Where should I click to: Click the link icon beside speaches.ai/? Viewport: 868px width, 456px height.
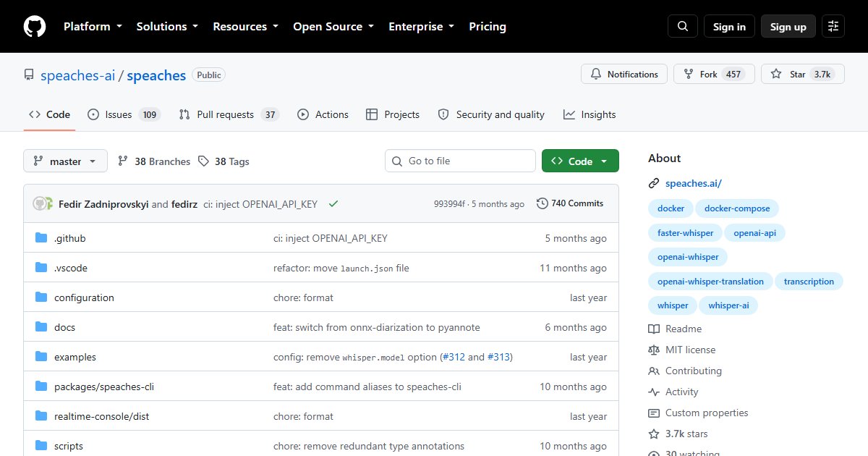[x=654, y=184]
